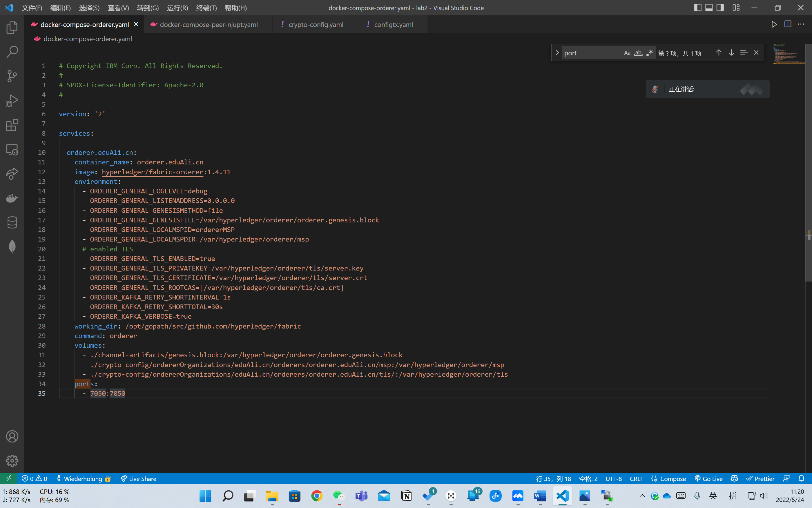
Task: Start Live Share from status bar
Action: click(x=138, y=478)
